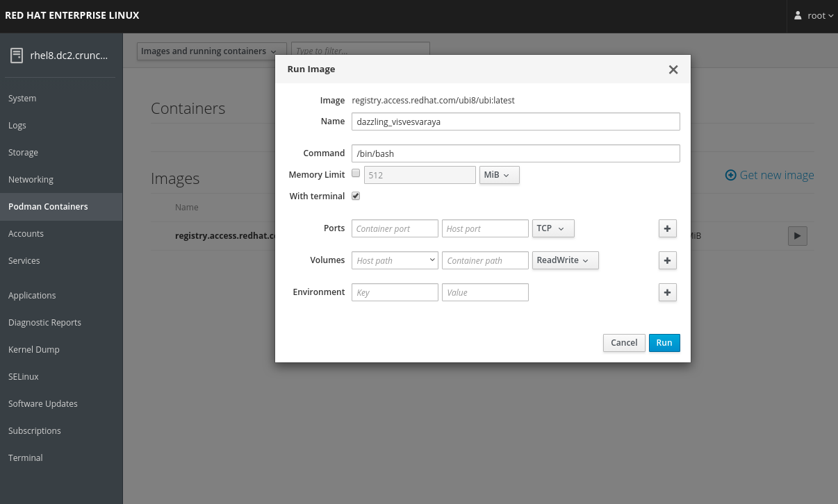Enable the Memory Limit checkbox

click(x=356, y=174)
